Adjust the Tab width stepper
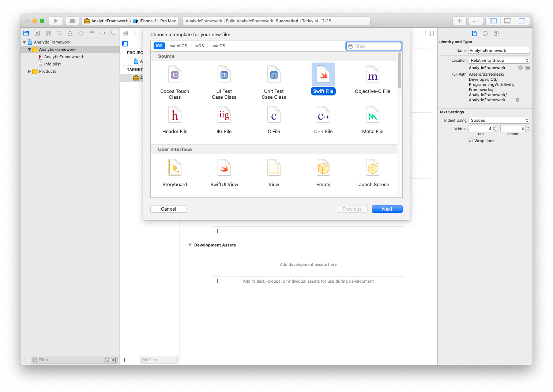Screen dimensions: 553x392 (496, 129)
